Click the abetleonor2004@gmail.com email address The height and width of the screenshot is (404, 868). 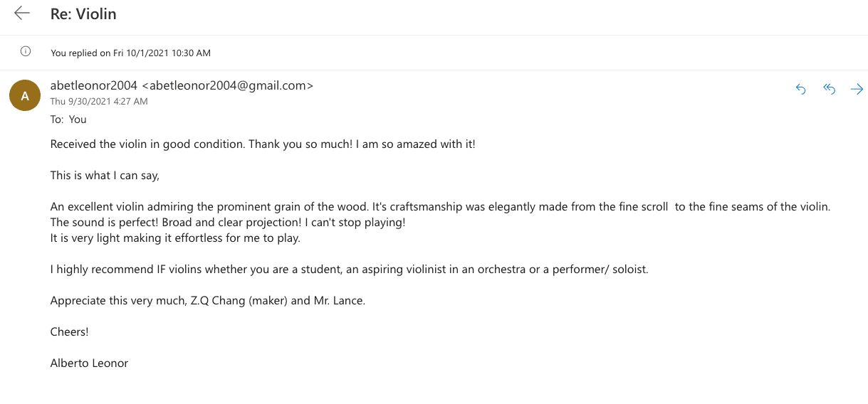[228, 85]
